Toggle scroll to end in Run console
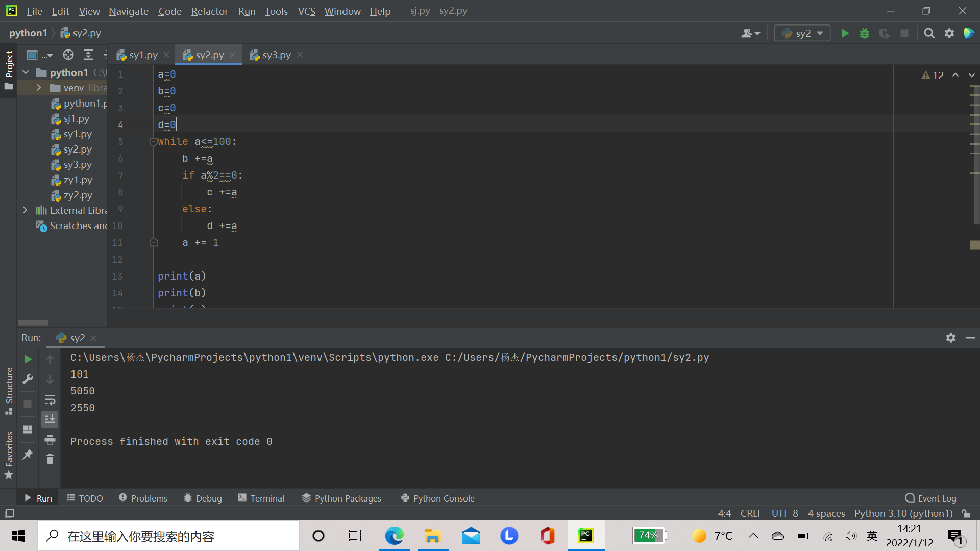This screenshot has height=551, width=980. pos(50,419)
